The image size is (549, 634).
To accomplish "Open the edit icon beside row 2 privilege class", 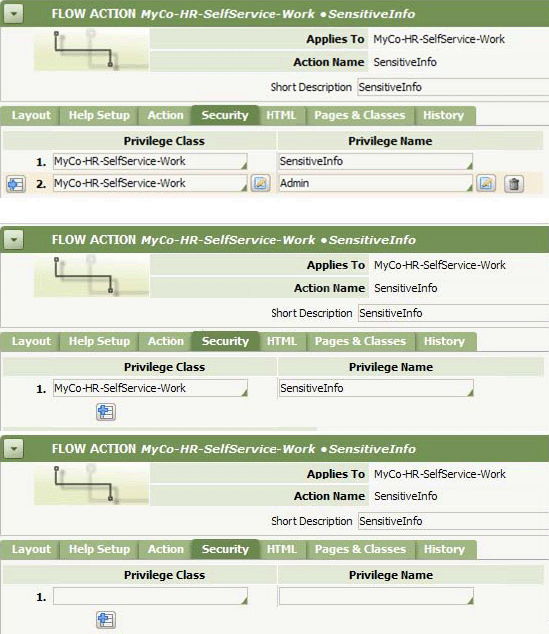I will (260, 183).
